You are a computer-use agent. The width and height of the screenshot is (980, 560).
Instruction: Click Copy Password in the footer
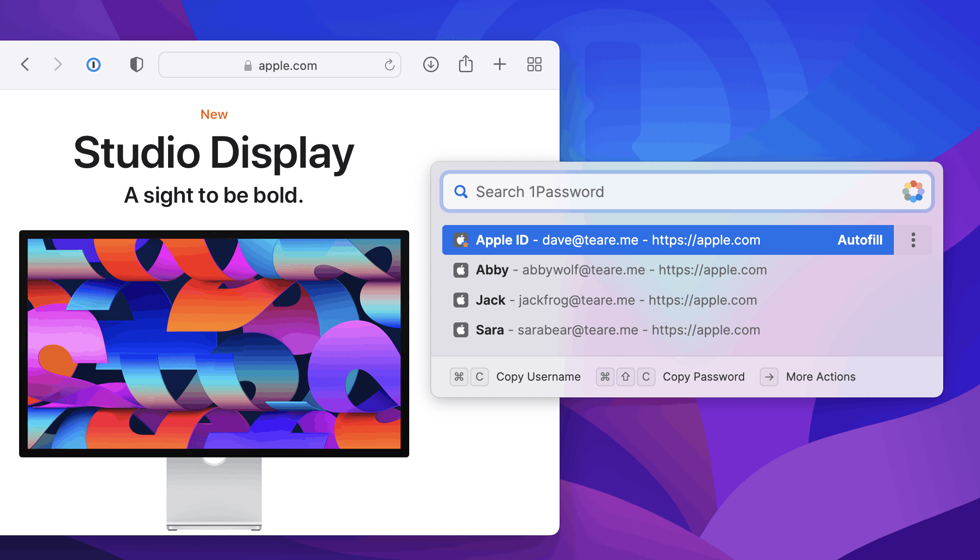(x=703, y=376)
